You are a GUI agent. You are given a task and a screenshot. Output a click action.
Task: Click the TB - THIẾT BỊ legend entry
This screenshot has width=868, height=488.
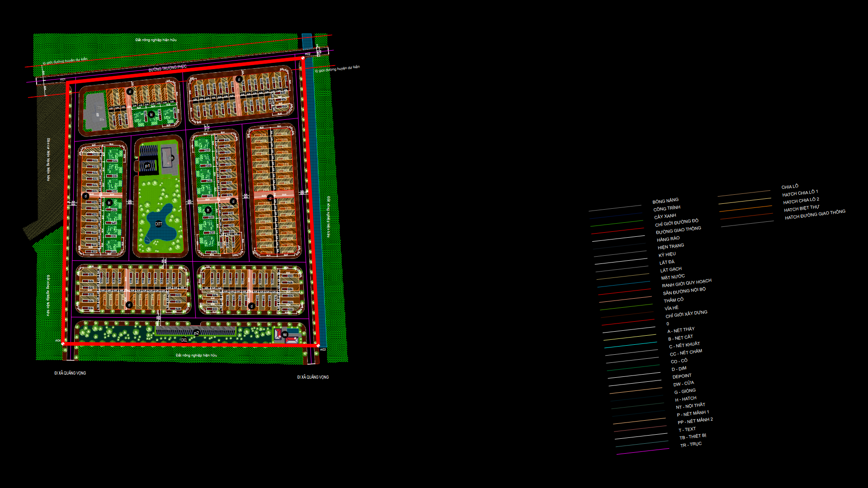click(692, 436)
